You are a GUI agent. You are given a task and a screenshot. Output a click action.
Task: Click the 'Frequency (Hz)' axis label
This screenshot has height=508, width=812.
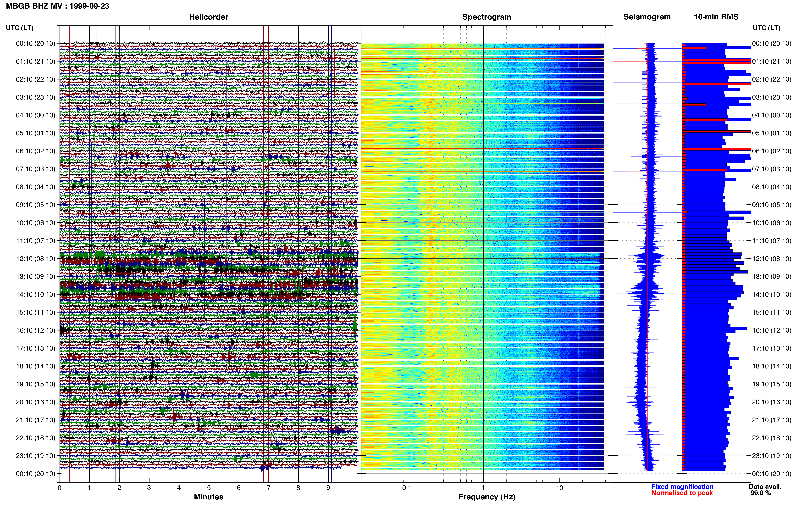coord(487,497)
